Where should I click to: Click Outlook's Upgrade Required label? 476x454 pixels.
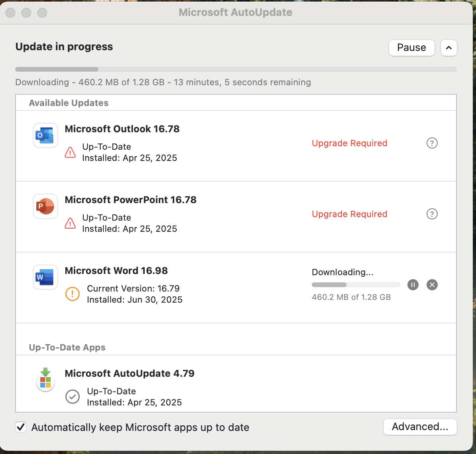(x=349, y=143)
